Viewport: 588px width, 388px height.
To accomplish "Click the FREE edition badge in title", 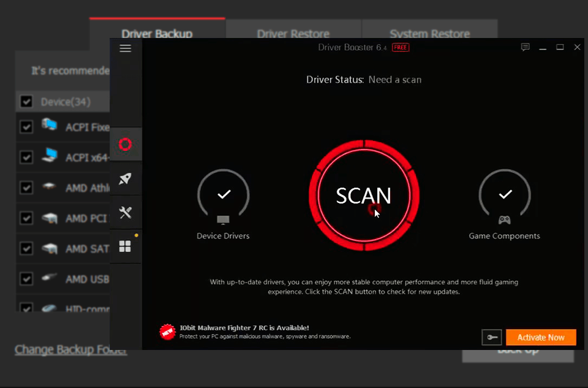I will 401,47.
